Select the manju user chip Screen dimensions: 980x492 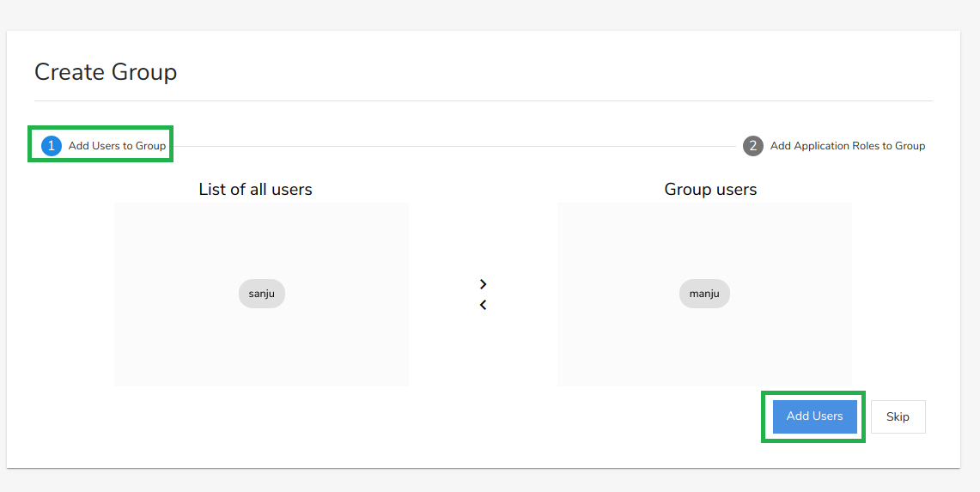point(704,294)
